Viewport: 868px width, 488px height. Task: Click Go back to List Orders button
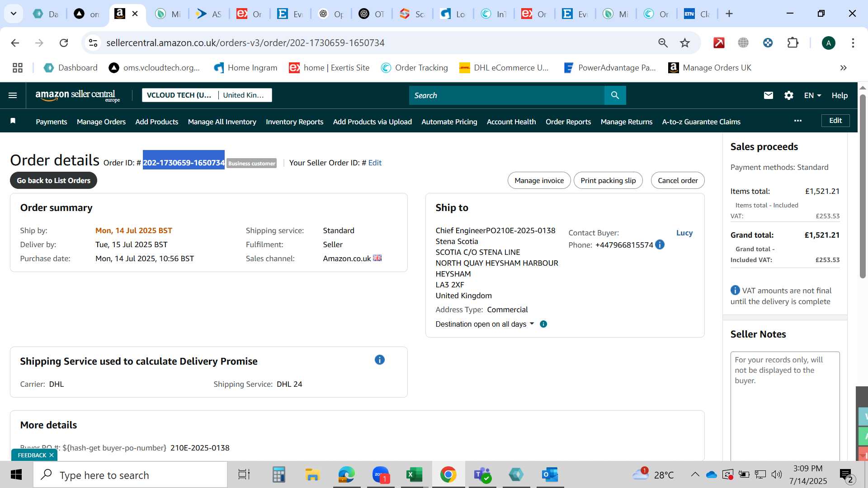click(x=53, y=180)
